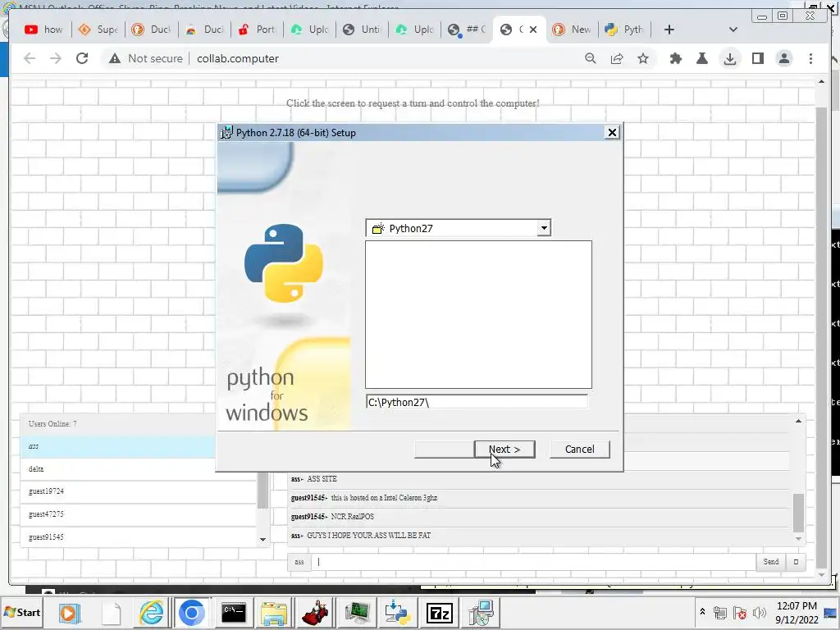Click Next in Python setup dialog
The width and height of the screenshot is (840, 630).
[504, 449]
